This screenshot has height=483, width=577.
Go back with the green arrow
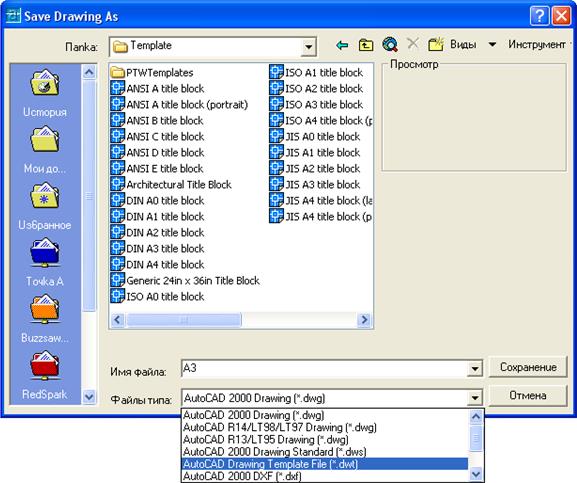[x=342, y=45]
